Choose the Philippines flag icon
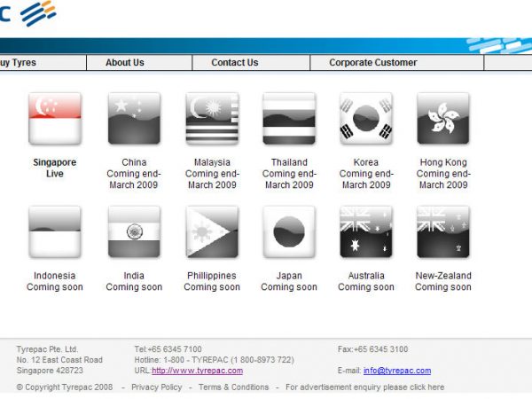 pyautogui.click(x=213, y=232)
